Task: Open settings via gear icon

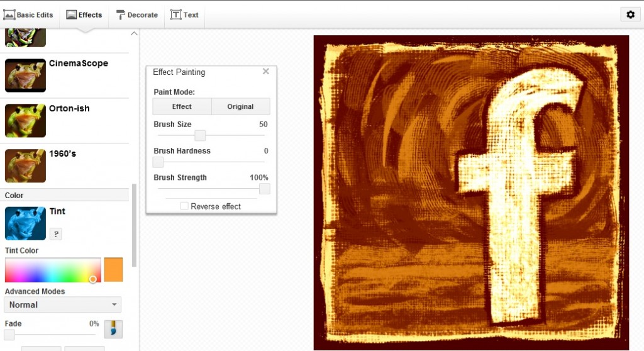Action: click(x=630, y=15)
